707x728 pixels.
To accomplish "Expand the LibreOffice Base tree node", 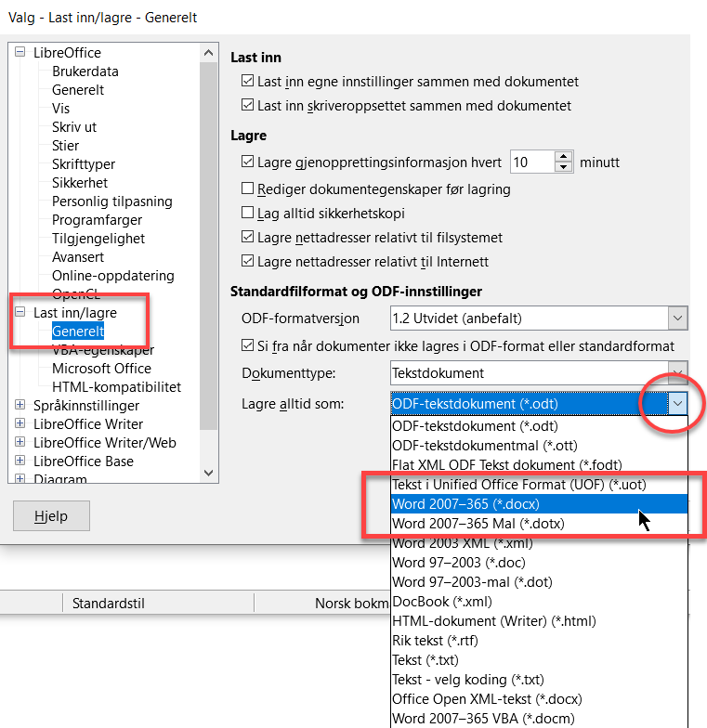I will (20, 461).
